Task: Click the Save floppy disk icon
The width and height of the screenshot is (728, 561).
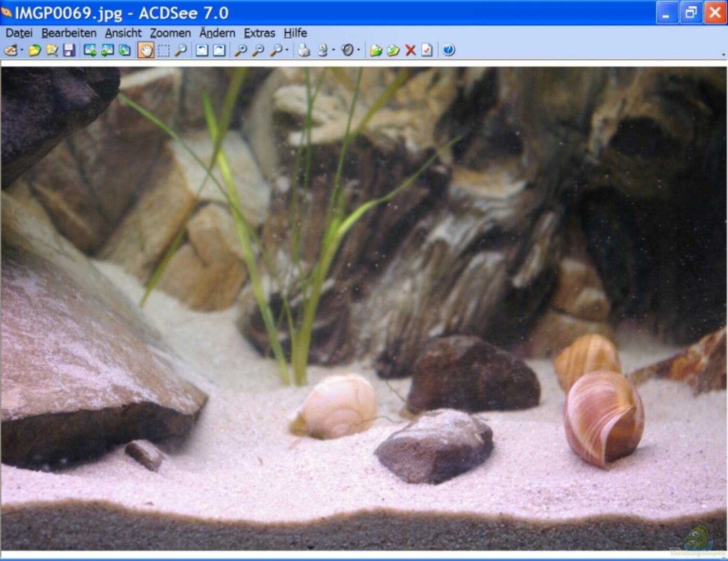Action: pyautogui.click(x=69, y=50)
